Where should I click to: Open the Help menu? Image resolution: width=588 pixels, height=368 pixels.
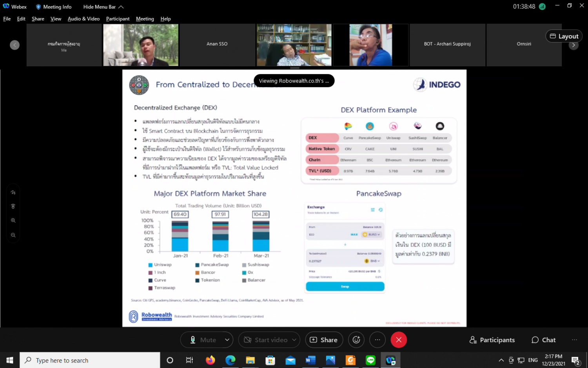click(165, 19)
